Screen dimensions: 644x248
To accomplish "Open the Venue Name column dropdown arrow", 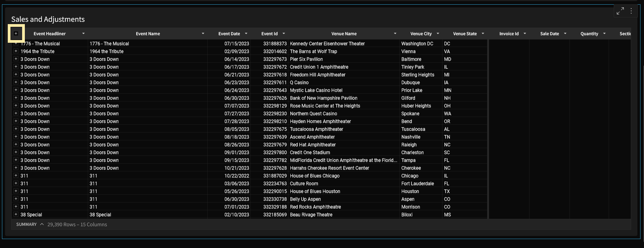I will click(395, 33).
